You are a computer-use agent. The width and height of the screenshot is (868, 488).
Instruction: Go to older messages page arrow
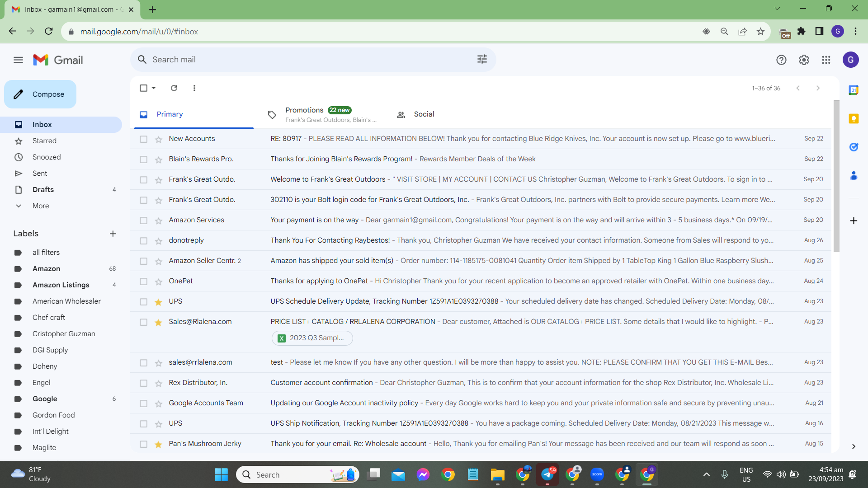pyautogui.click(x=818, y=88)
